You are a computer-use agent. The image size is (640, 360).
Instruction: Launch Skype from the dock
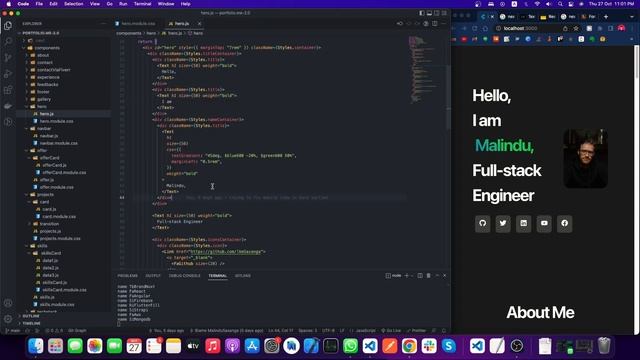[449, 346]
